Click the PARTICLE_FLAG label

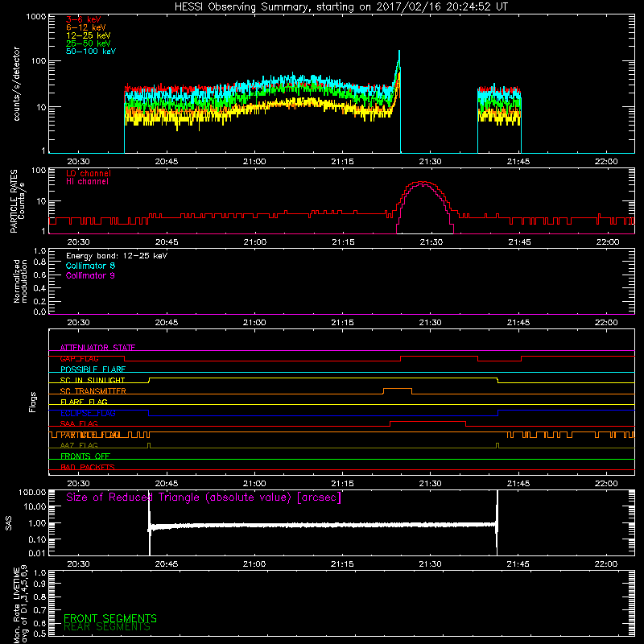pos(90,435)
